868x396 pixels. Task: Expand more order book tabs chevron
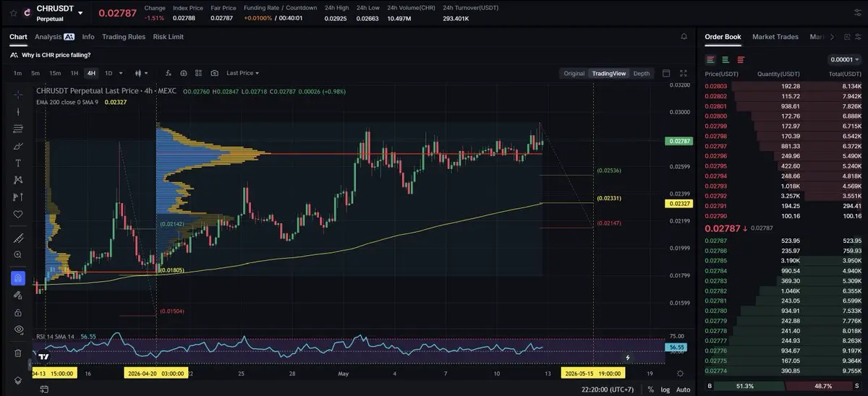832,37
